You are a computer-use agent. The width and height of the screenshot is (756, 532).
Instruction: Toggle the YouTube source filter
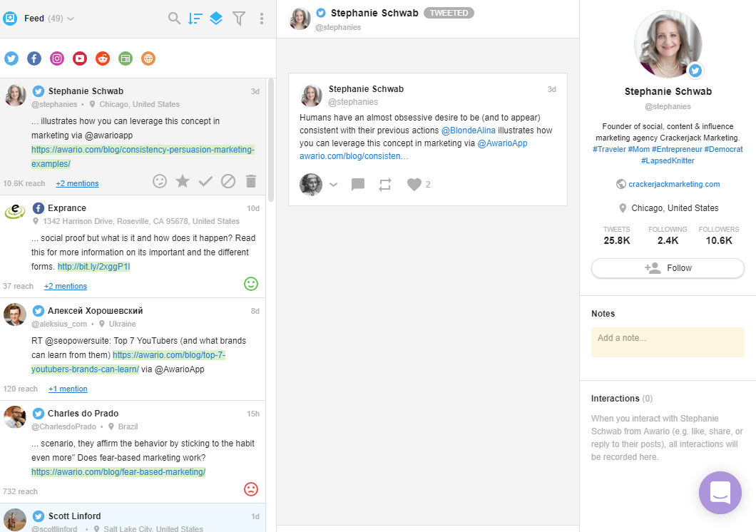80,58
